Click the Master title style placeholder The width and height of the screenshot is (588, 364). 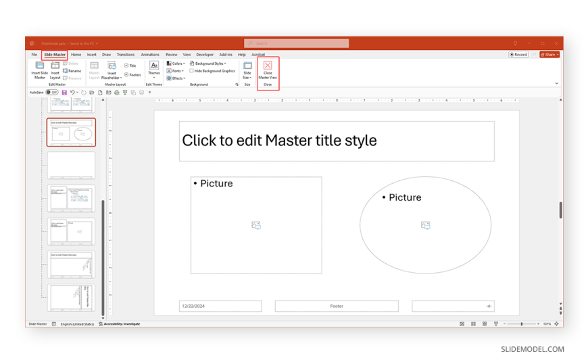pos(337,141)
